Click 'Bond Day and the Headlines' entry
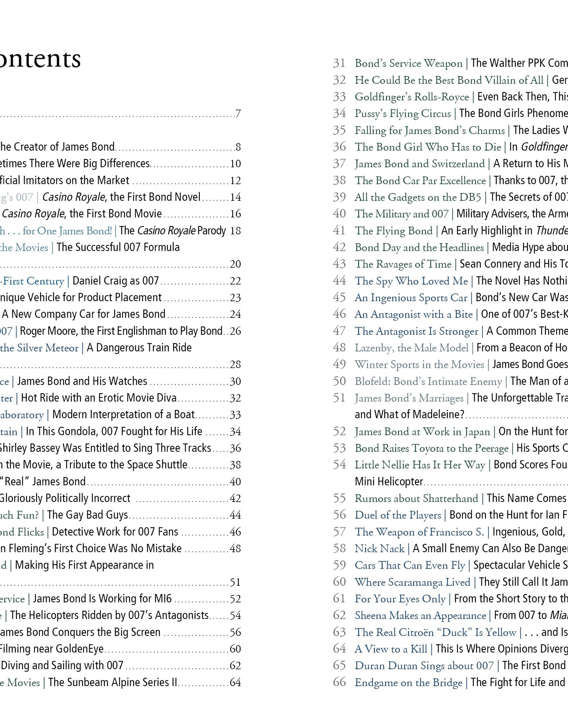The image size is (568, 728). click(419, 248)
